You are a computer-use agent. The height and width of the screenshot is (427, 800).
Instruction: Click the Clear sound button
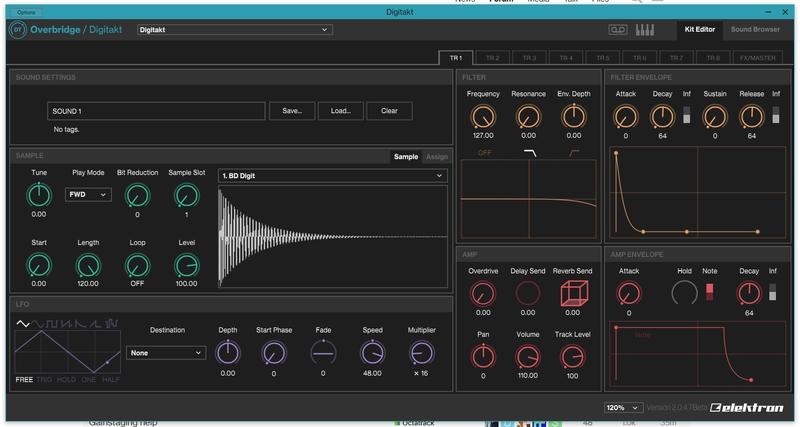coord(389,111)
